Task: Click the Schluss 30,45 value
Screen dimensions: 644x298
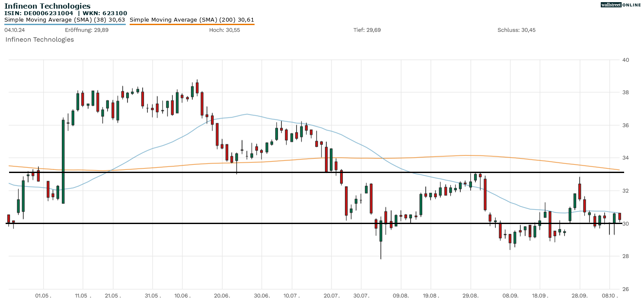Action: pyautogui.click(x=516, y=30)
